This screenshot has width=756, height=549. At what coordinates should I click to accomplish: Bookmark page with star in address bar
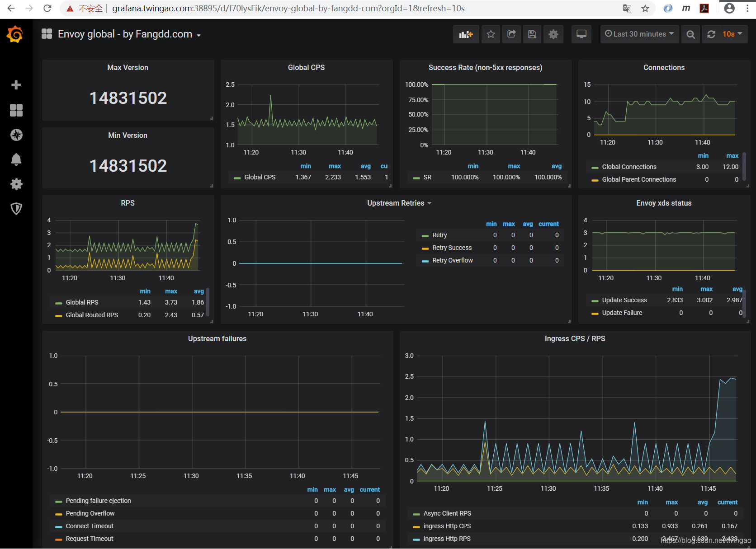coord(645,8)
